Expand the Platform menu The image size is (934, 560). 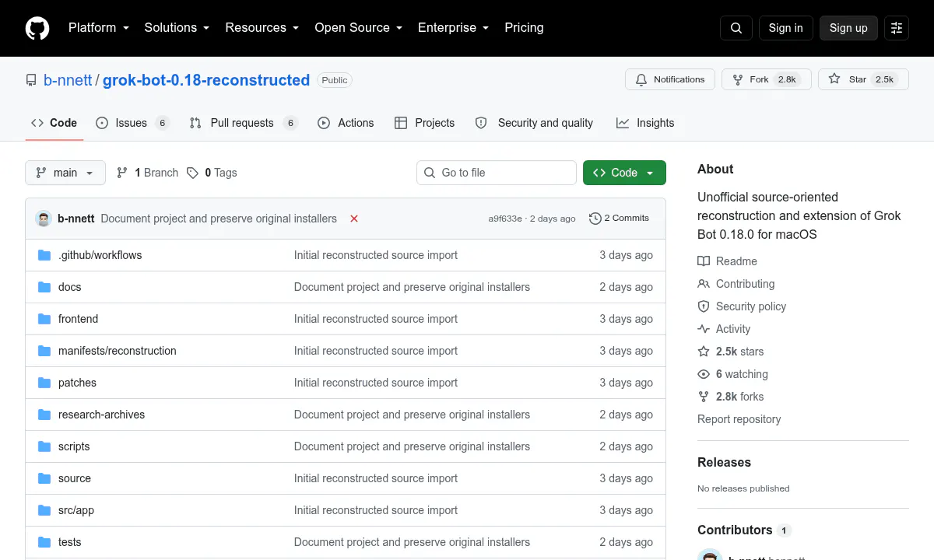(98, 28)
